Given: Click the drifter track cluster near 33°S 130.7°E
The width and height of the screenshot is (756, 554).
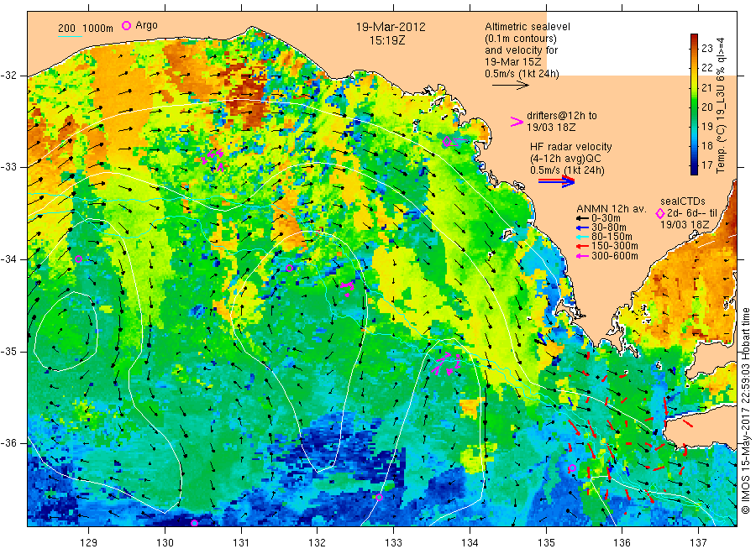Looking at the screenshot, I should [x=213, y=159].
